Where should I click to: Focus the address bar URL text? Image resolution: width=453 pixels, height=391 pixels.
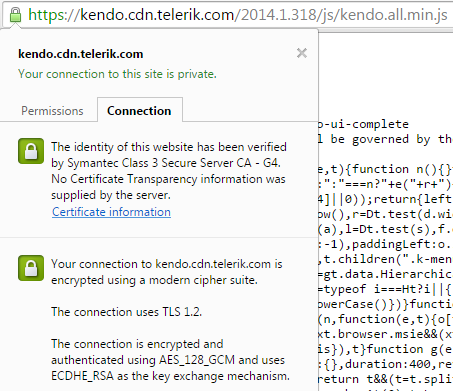pyautogui.click(x=238, y=15)
